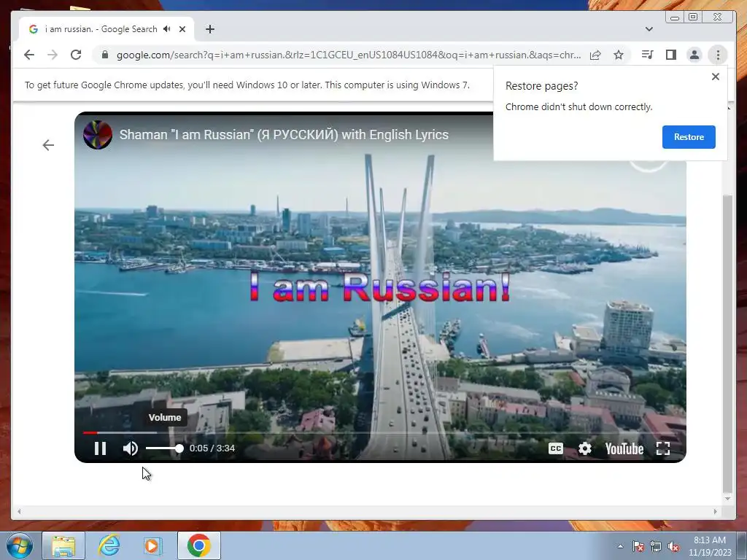Minimize the Chrome window
Screen dimensions: 747x560
click(675, 17)
